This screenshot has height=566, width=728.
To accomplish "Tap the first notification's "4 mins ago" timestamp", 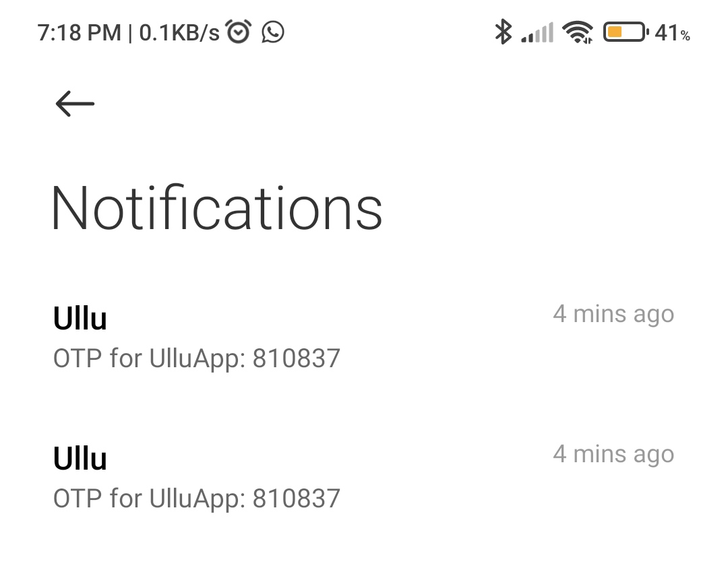I will click(613, 314).
